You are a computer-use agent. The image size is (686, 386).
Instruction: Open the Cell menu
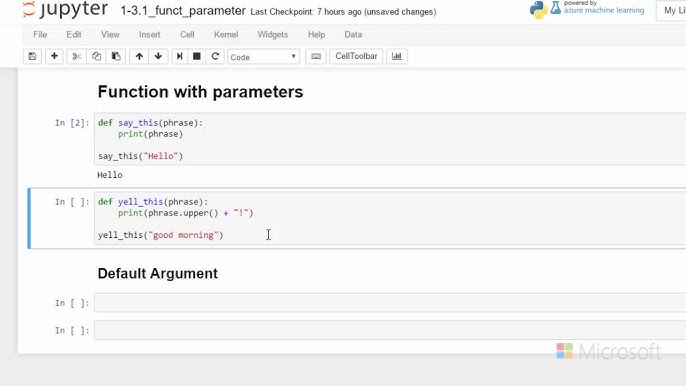[x=187, y=35]
